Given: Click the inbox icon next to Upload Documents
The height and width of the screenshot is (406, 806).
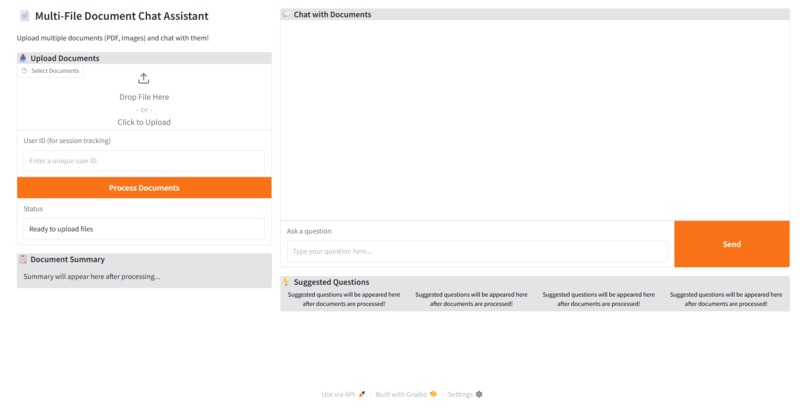Looking at the screenshot, I should (23, 58).
